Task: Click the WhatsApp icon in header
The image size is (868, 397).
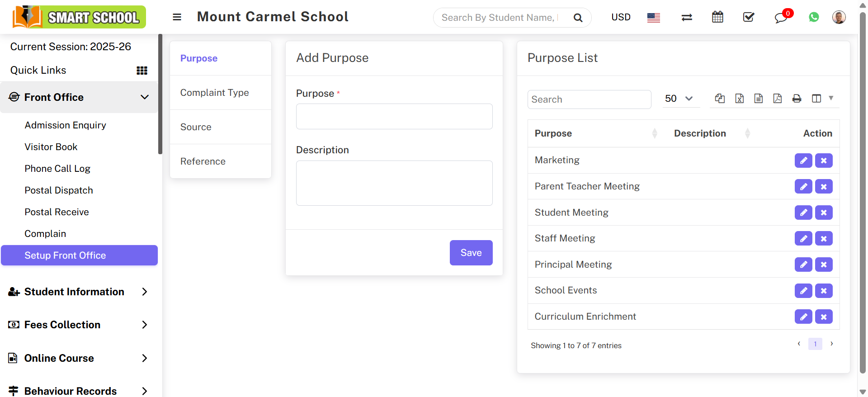Action: (814, 17)
